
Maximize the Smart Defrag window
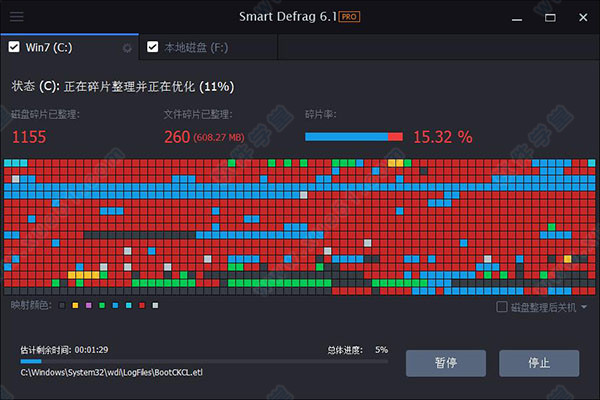click(x=550, y=18)
